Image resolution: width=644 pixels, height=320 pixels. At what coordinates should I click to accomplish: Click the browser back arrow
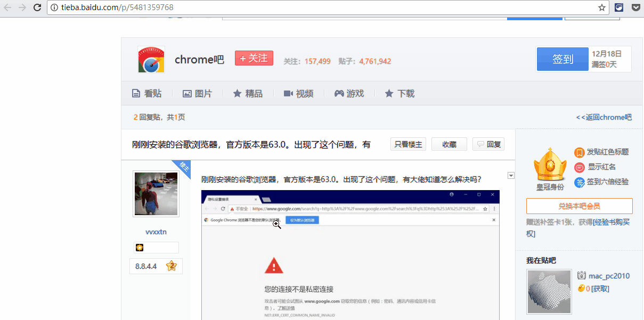(x=7, y=7)
